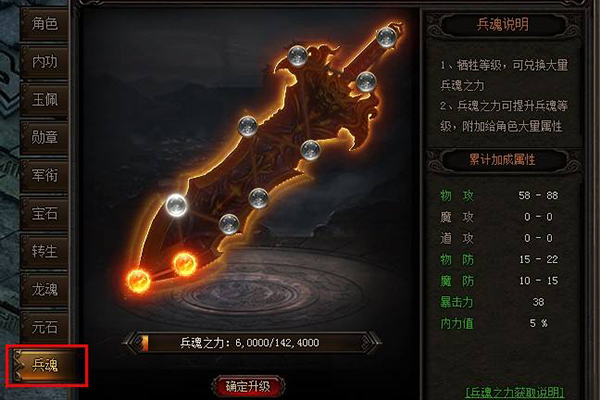The image size is (600, 400).
Task: Select the silver orb below the hilt
Action: pos(366,82)
